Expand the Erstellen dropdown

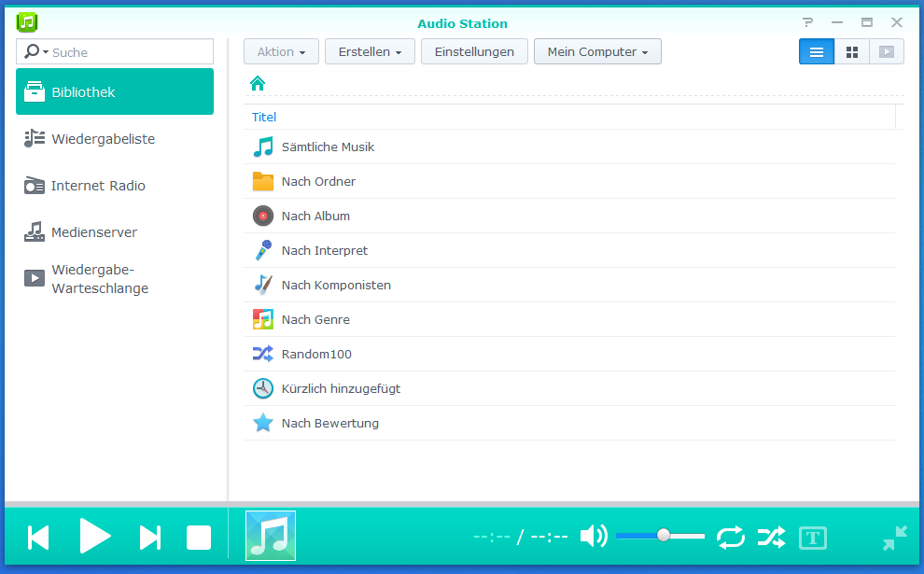point(370,51)
